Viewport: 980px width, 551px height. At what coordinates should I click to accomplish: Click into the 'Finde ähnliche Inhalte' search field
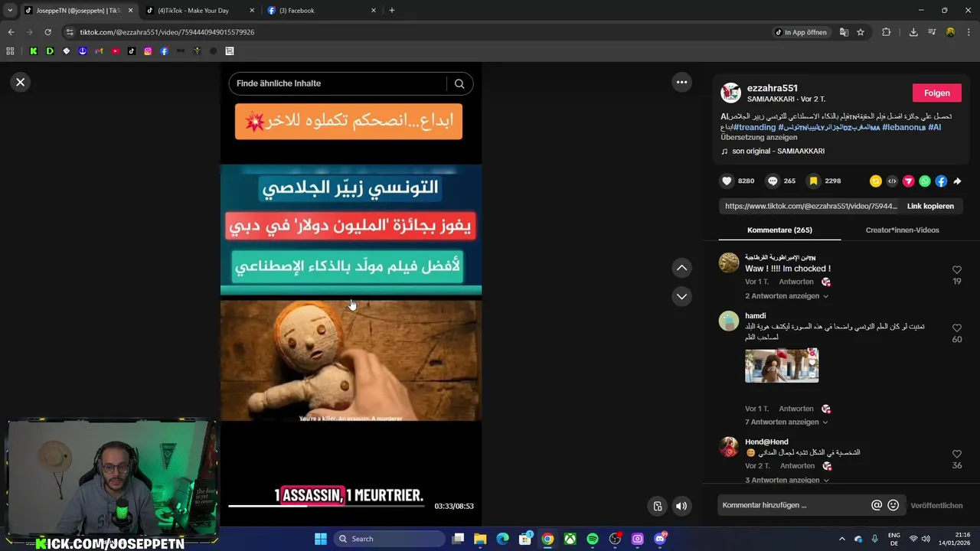tap(337, 83)
